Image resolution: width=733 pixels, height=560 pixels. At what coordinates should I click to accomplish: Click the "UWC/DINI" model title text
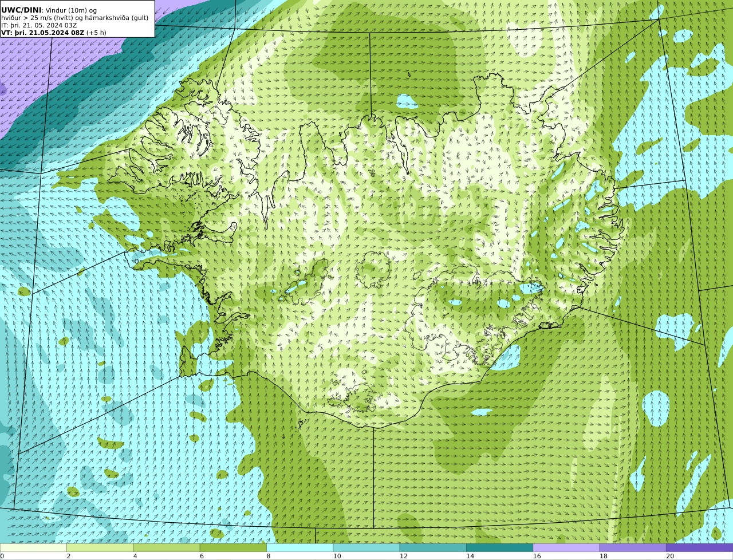click(x=21, y=10)
